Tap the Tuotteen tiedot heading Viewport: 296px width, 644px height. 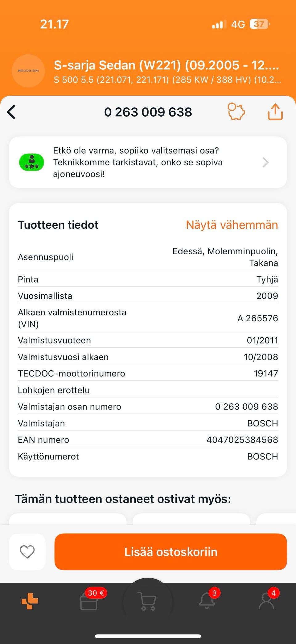tap(58, 225)
